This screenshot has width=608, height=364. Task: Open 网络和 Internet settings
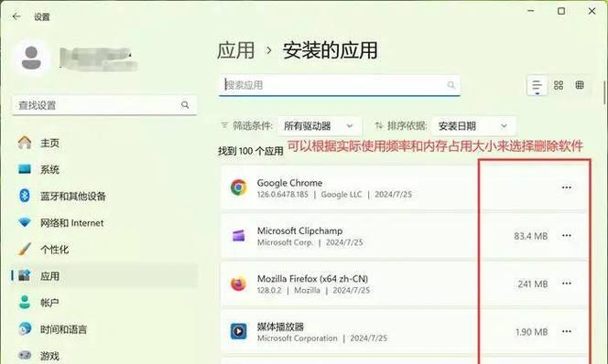104,222
